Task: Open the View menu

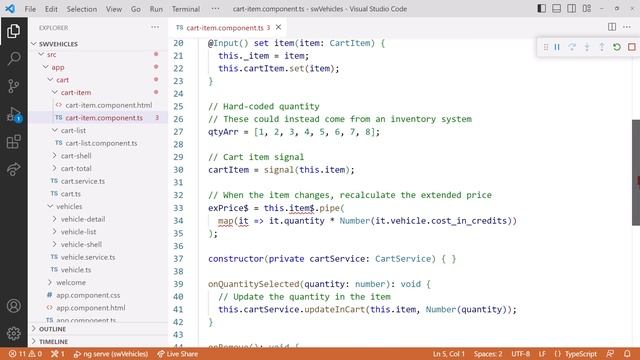Action: click(x=113, y=9)
